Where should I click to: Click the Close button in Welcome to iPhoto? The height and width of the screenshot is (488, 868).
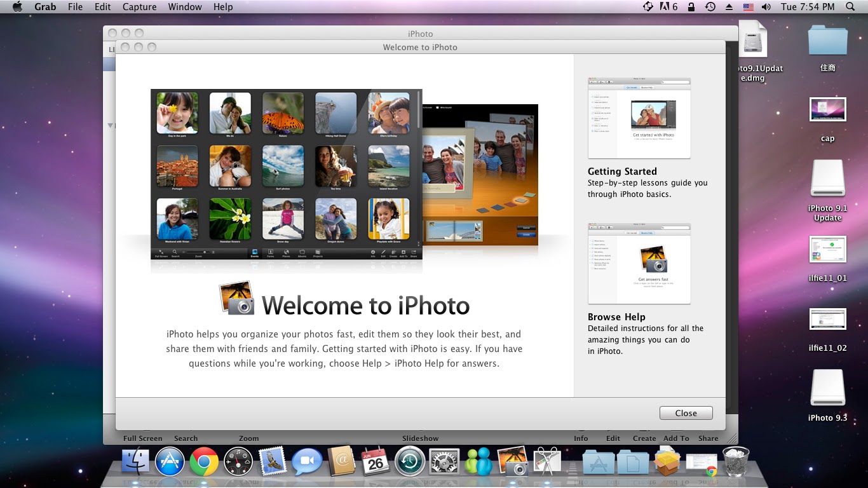686,413
